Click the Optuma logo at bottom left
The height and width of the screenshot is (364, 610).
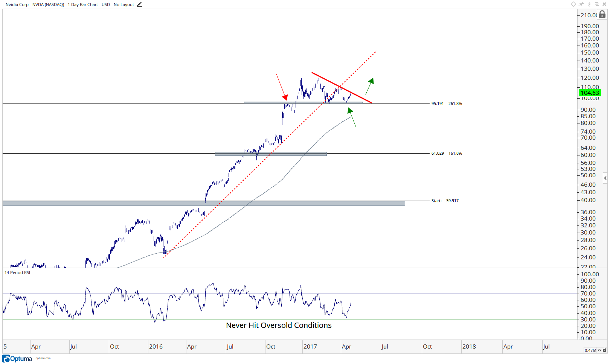(x=17, y=358)
